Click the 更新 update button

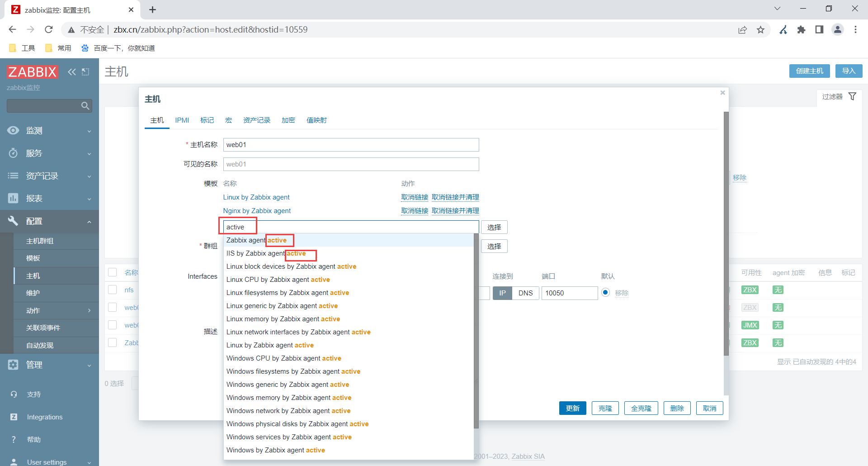click(573, 408)
